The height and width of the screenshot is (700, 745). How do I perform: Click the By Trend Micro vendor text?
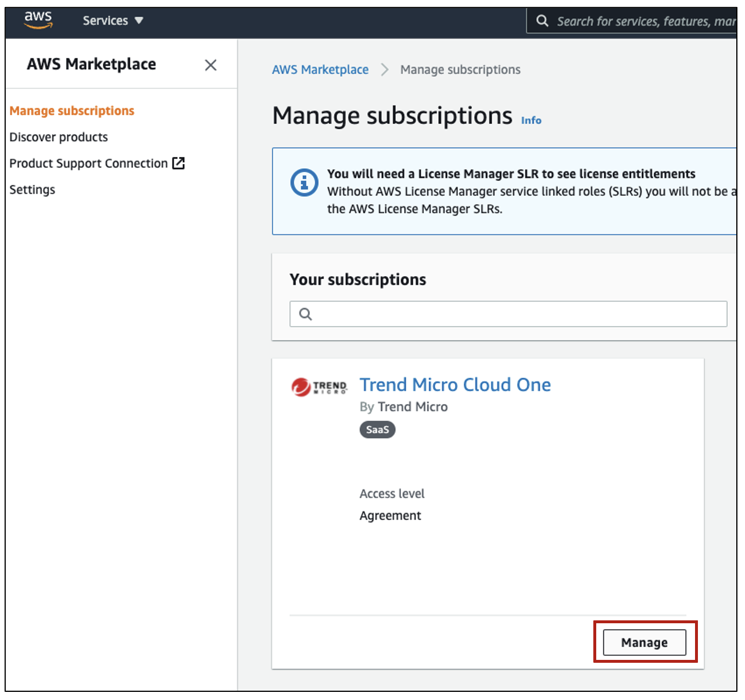404,407
